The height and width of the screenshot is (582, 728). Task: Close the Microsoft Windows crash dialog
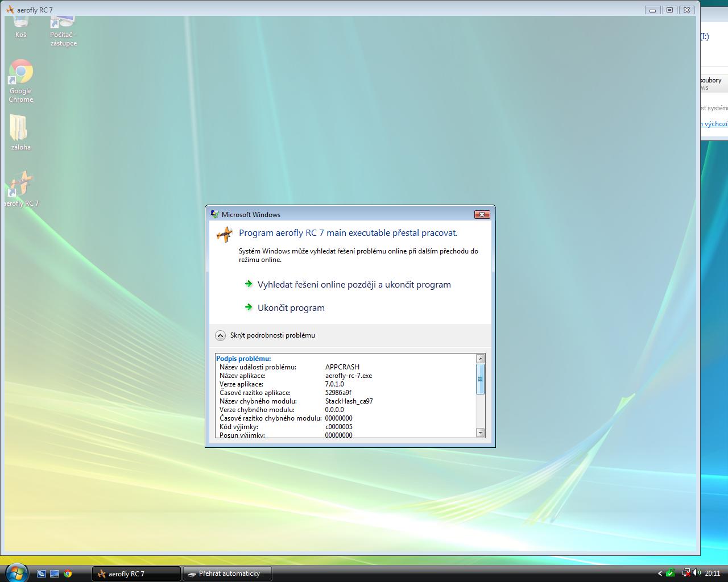482,214
